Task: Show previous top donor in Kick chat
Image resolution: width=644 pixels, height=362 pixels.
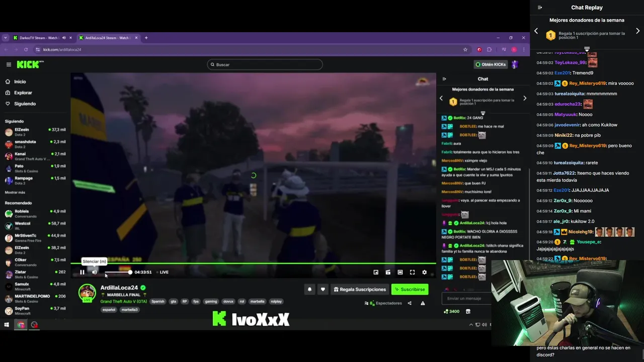Action: point(441,98)
